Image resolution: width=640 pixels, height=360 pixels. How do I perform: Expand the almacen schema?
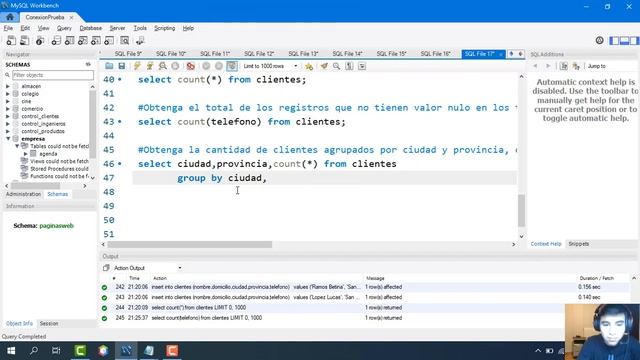click(x=8, y=86)
